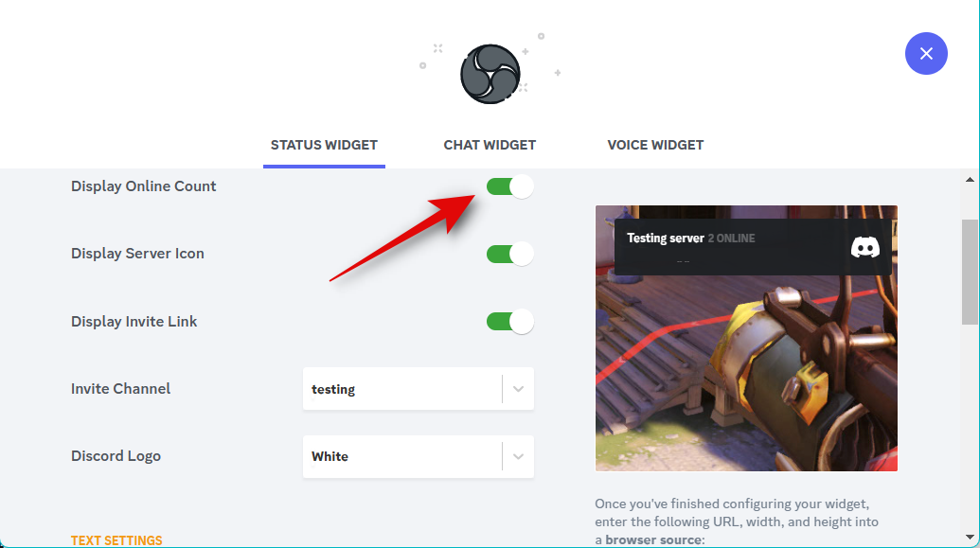Click the Discord logo in widget preview

(865, 247)
